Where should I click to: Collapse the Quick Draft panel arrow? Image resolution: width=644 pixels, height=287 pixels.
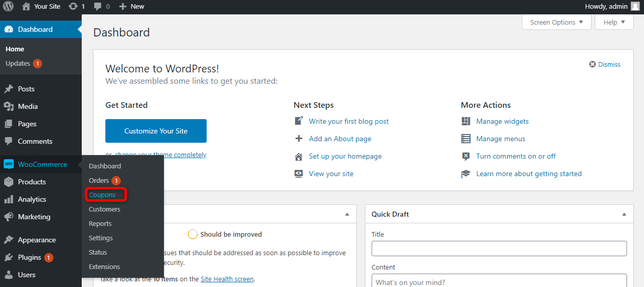coord(624,214)
